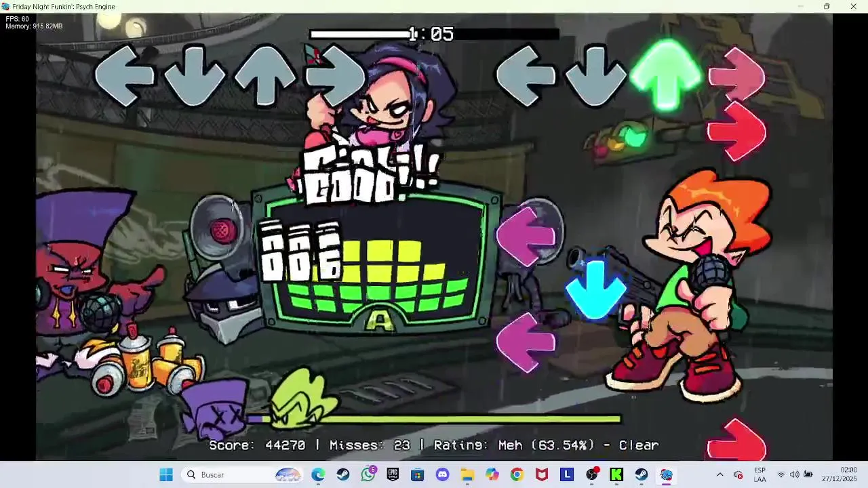Image resolution: width=868 pixels, height=488 pixels.
Task: Open the Microsoft Store taskbar icon
Action: click(418, 474)
